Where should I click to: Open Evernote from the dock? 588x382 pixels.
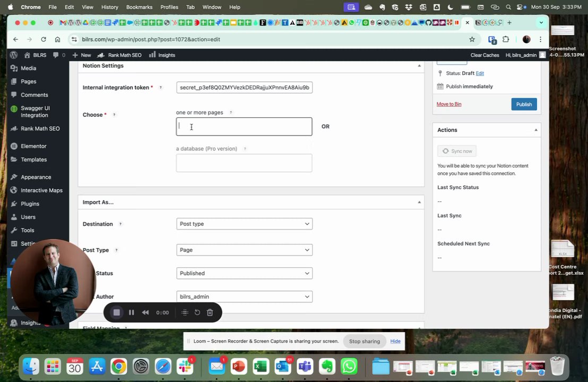click(x=327, y=367)
